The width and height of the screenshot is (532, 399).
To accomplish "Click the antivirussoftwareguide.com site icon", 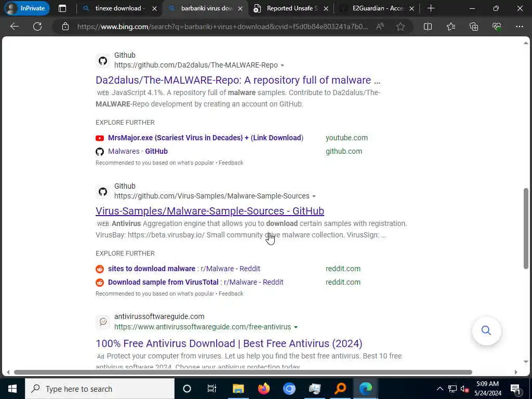I will (x=103, y=321).
